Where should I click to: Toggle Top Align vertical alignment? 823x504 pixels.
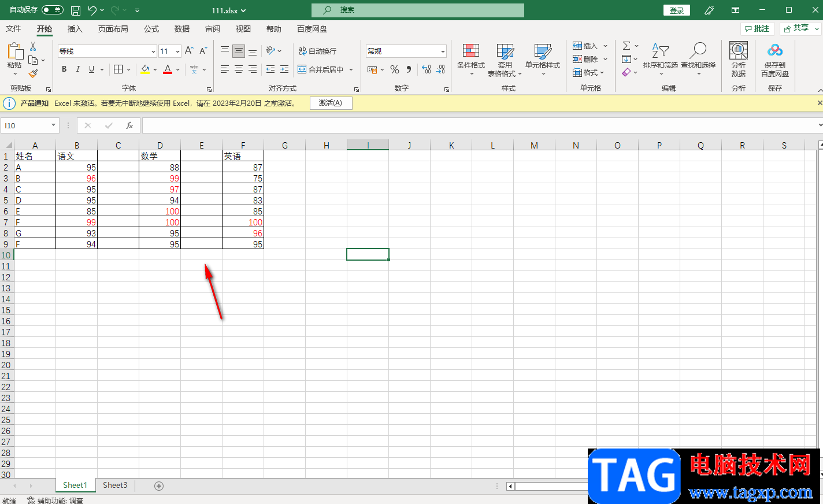(225, 51)
